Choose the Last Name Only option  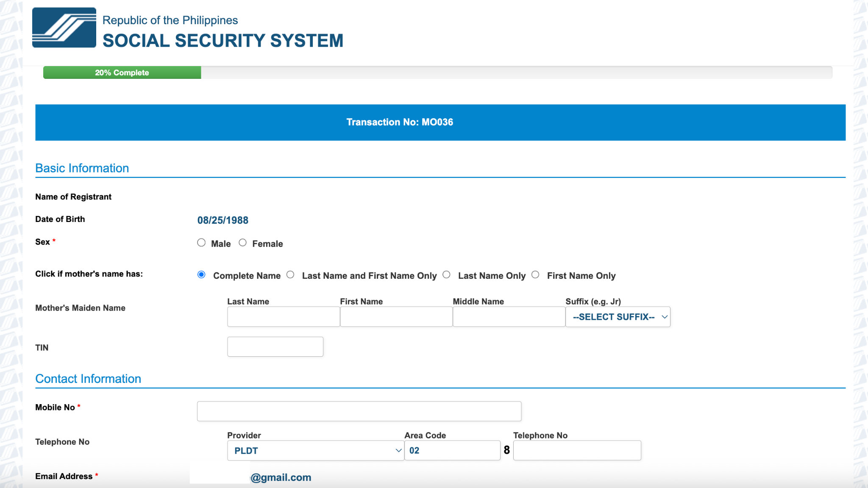click(446, 275)
